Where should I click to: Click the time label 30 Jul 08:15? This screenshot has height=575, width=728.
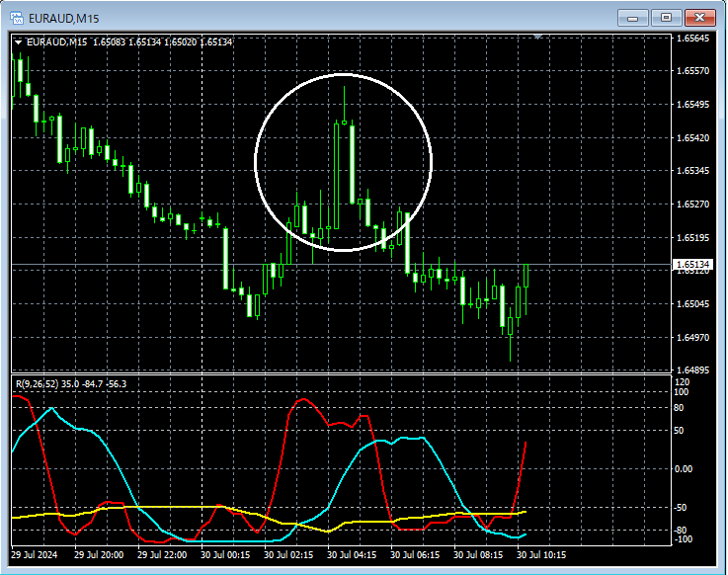tap(478, 555)
